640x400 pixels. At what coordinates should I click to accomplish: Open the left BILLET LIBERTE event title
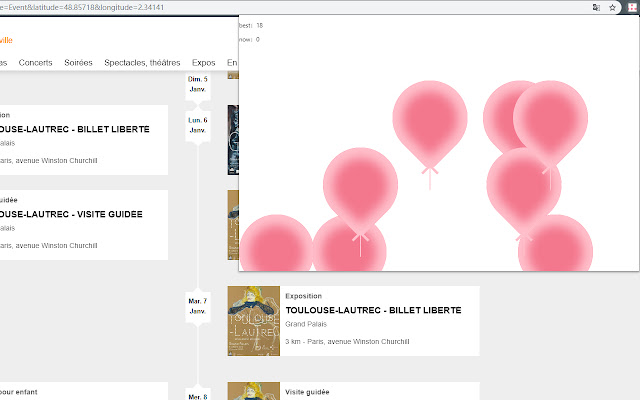[75, 129]
